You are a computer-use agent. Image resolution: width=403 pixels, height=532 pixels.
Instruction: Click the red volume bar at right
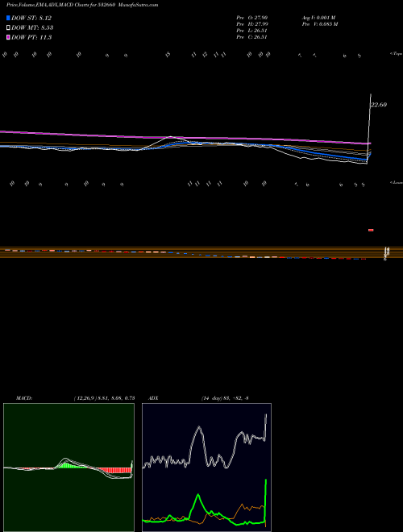coord(371,230)
